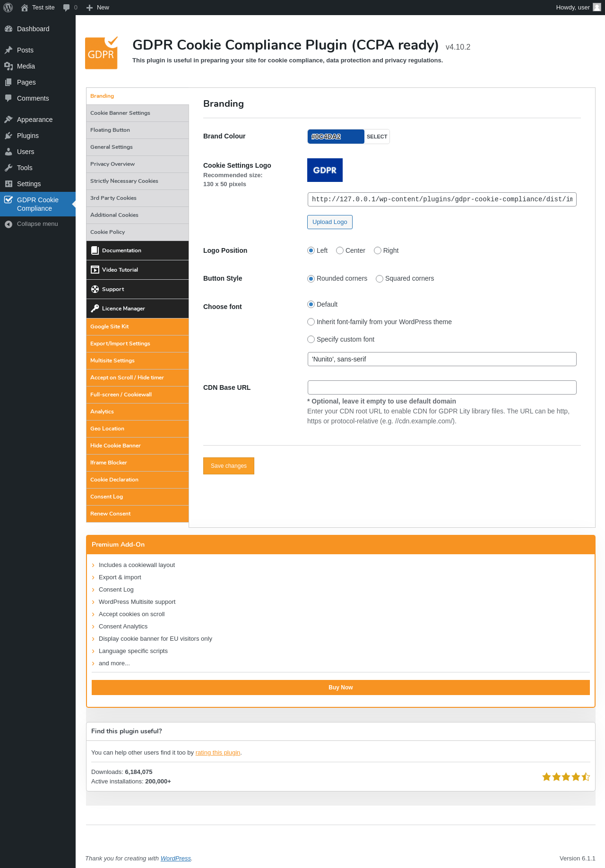Select Center logo position
Viewport: 605px width, 868px height.
[340, 250]
